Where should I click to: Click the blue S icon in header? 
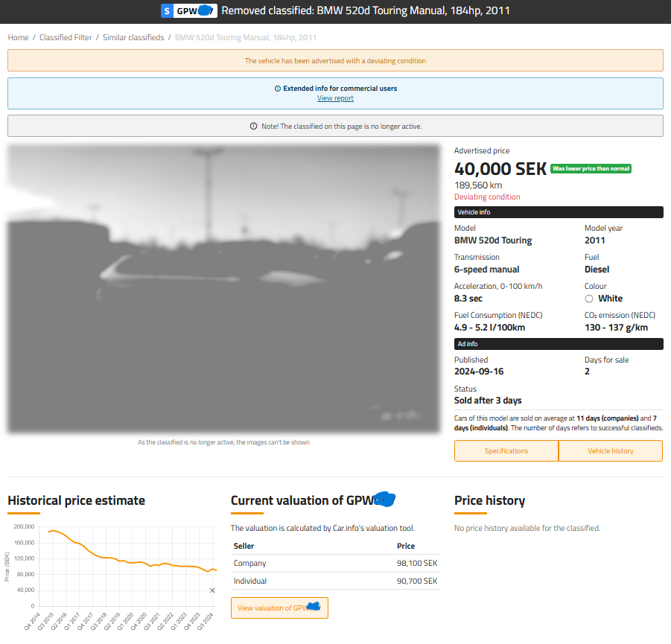[x=167, y=10]
